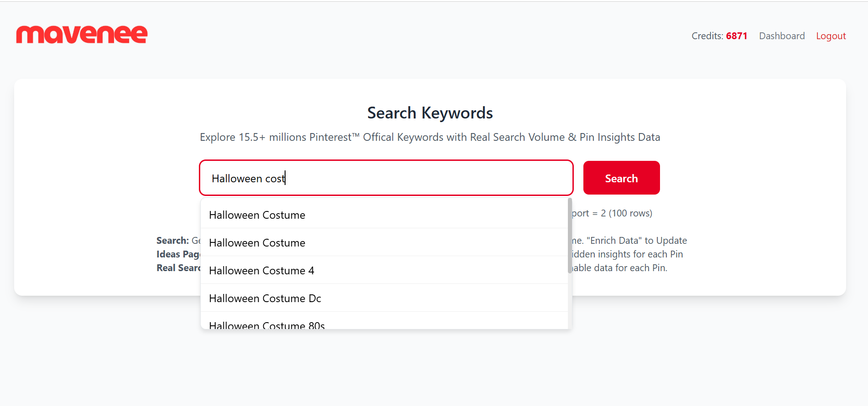
Task: Select the first Halloween Costume suggestion
Action: click(x=257, y=215)
